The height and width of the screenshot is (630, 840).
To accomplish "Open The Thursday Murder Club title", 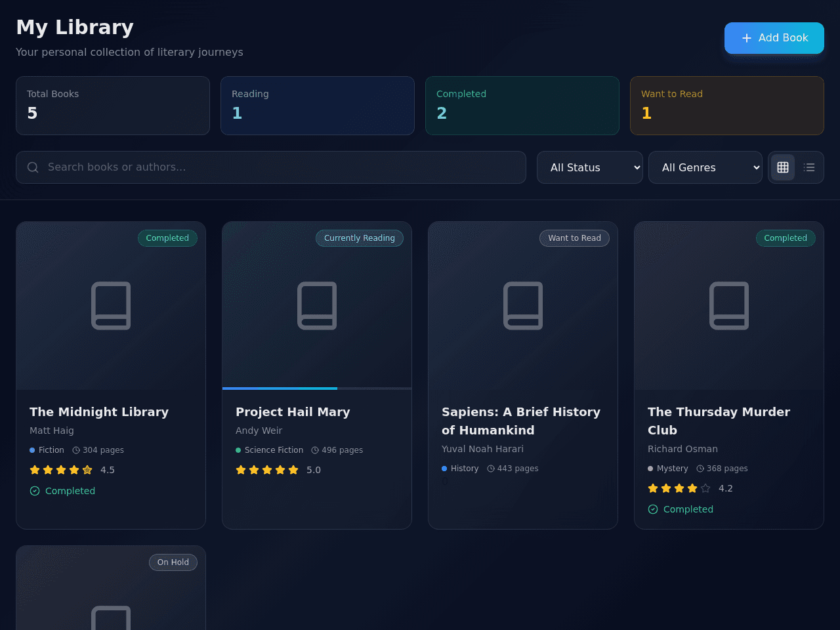I will (x=719, y=421).
